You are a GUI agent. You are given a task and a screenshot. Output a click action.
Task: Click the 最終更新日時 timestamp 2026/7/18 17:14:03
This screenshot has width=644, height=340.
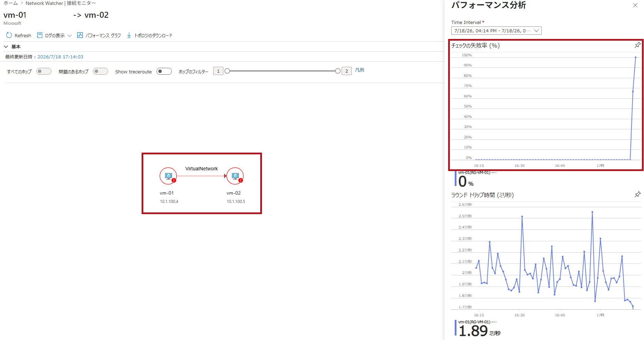60,57
